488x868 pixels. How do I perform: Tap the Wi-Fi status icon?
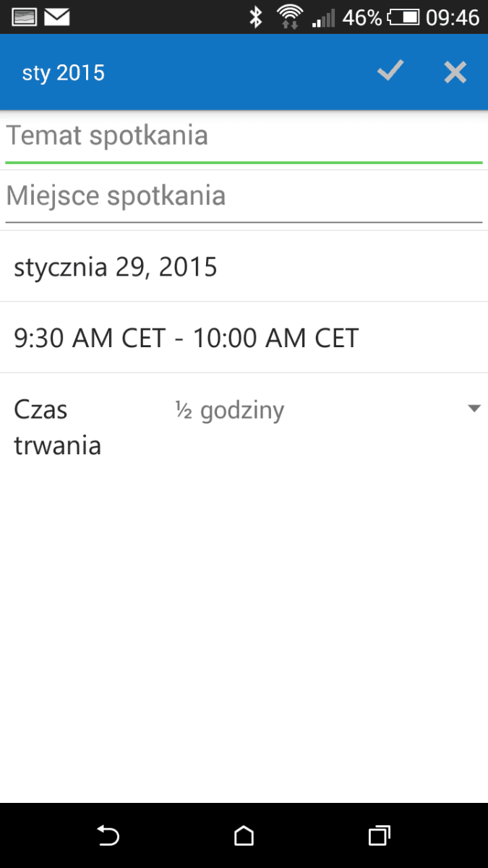290,17
